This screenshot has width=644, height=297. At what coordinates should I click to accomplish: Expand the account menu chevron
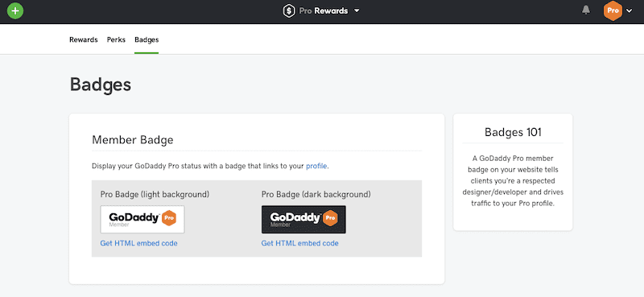pyautogui.click(x=630, y=11)
